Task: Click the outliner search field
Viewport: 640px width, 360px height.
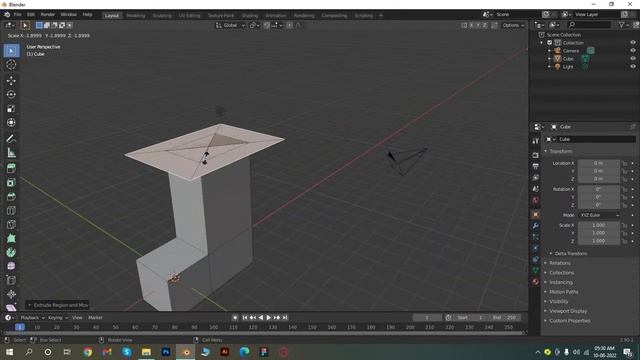Action: (x=589, y=25)
